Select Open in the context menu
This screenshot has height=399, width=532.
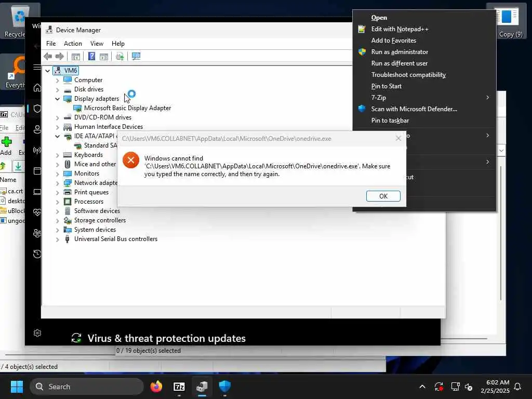point(424,18)
